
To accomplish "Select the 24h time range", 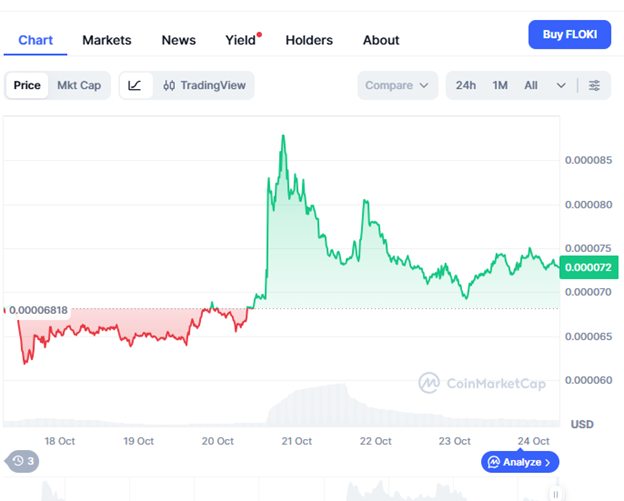I will tap(466, 86).
